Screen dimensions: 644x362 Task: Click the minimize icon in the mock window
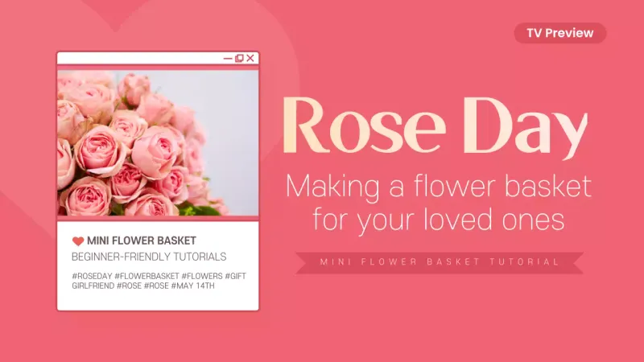point(228,58)
